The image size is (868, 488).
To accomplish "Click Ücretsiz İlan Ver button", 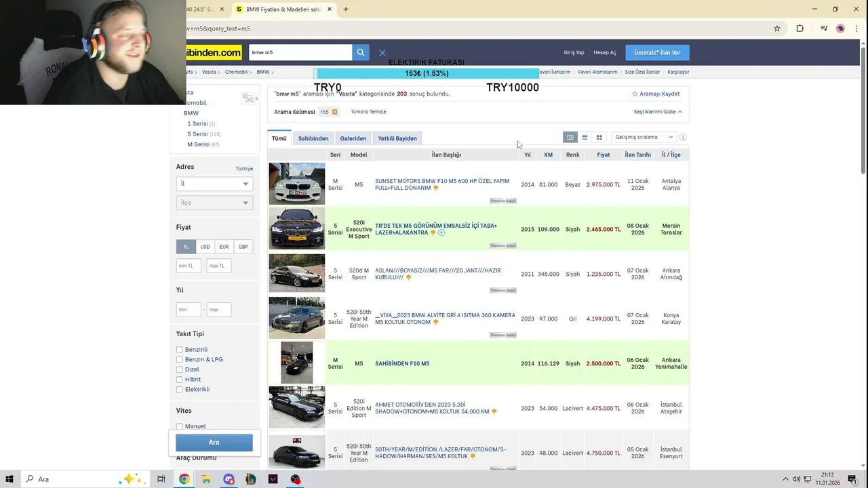I will click(657, 52).
